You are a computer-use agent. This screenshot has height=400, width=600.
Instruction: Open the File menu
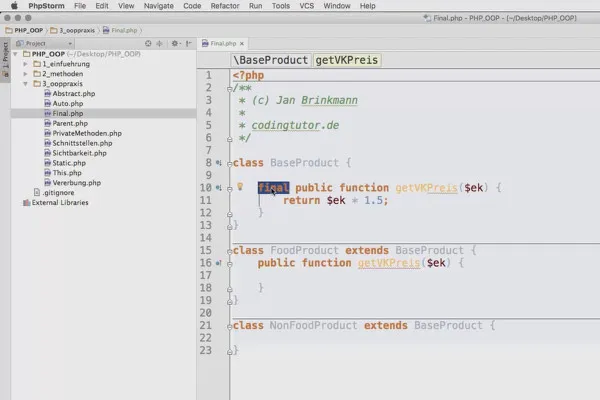point(80,6)
